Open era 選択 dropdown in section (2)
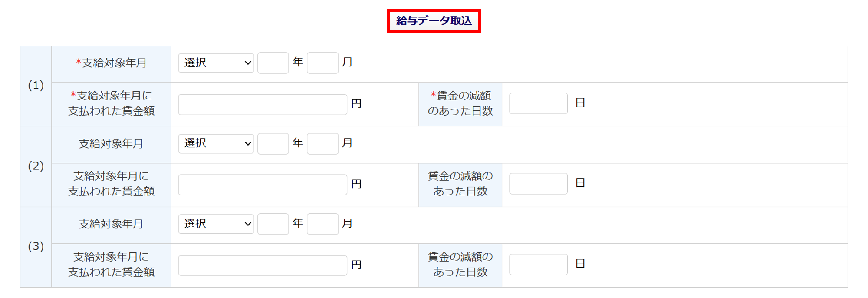This screenshot has width=868, height=298. pos(216,143)
